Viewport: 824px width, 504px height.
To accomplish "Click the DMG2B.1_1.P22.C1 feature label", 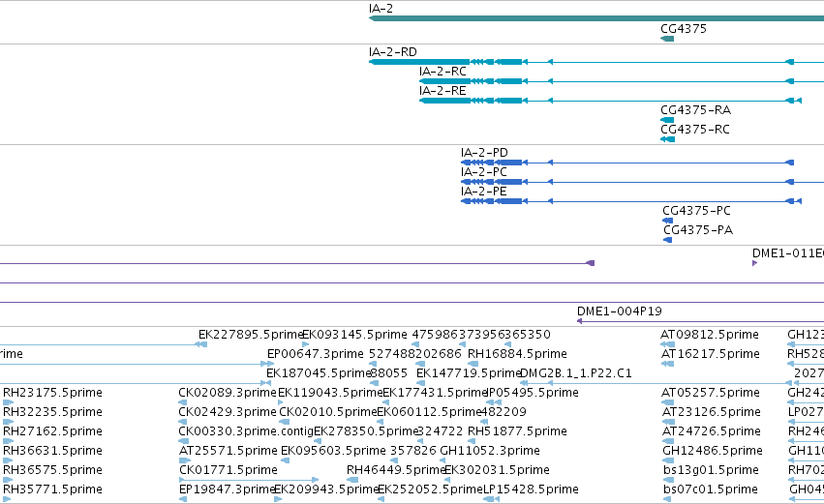I will click(575, 373).
